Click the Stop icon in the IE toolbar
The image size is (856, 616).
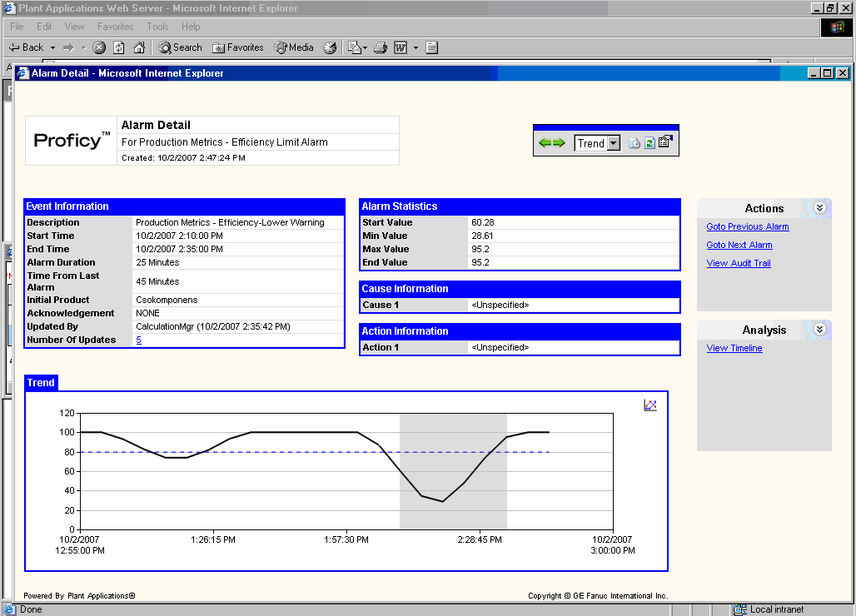tap(99, 47)
